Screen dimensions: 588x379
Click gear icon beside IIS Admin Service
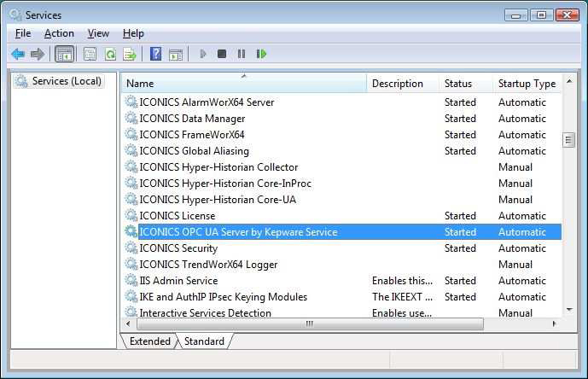click(131, 280)
